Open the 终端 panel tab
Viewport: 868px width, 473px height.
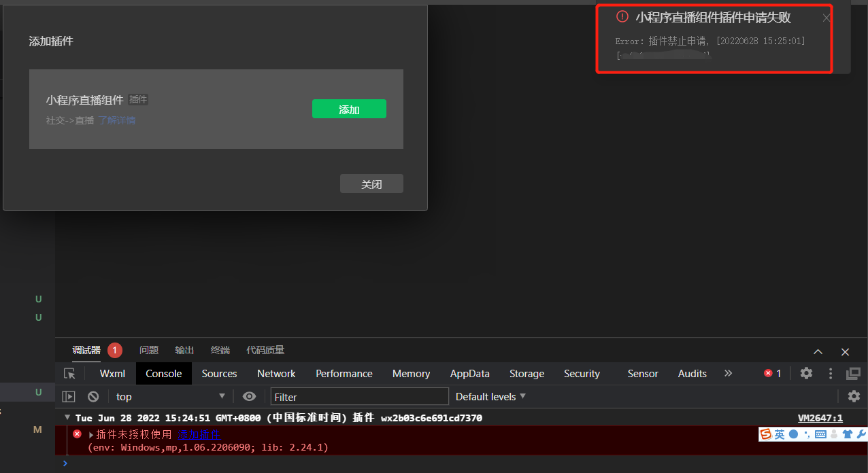coord(220,351)
